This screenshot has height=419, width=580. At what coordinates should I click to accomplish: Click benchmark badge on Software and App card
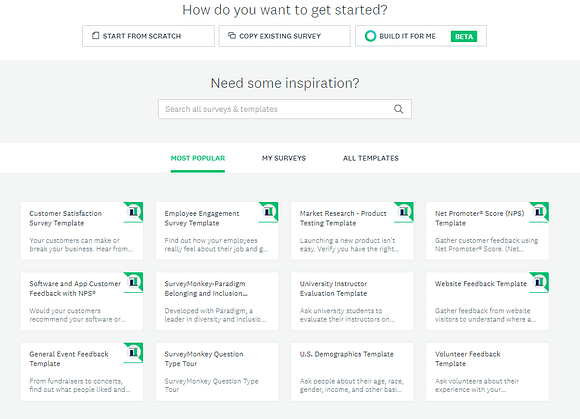pyautogui.click(x=133, y=282)
